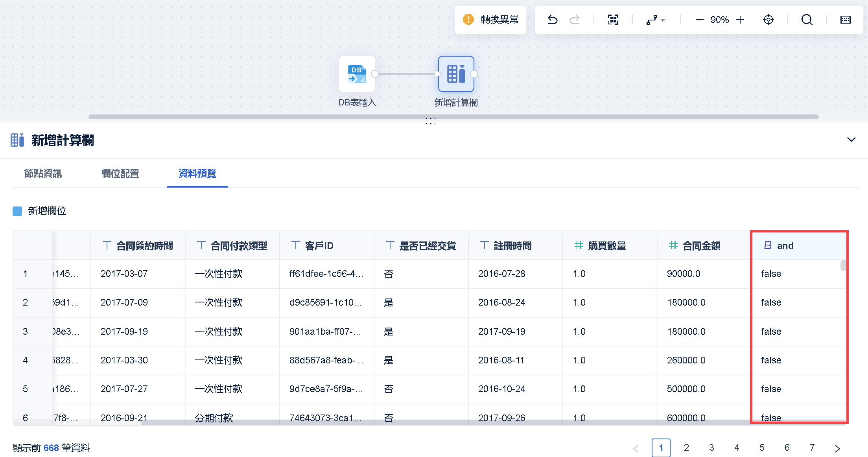Click the minus zoom out button
Screen dimensions: 868x457
[x=699, y=20]
